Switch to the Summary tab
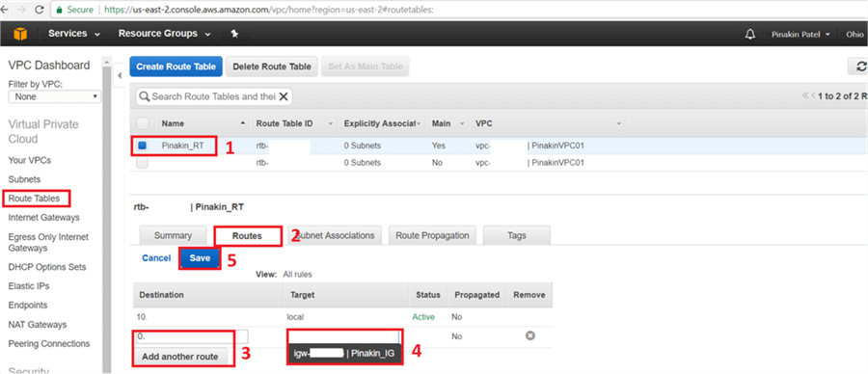 (173, 235)
